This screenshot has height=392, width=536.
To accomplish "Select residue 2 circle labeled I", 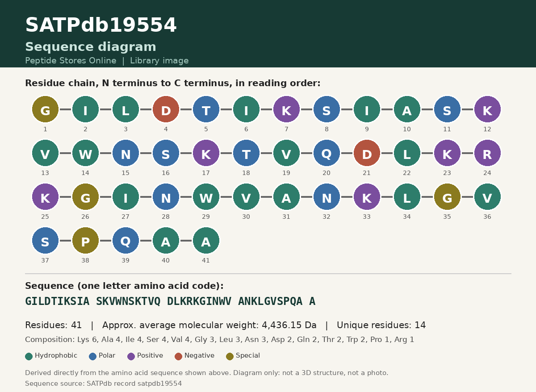I will click(85, 109).
